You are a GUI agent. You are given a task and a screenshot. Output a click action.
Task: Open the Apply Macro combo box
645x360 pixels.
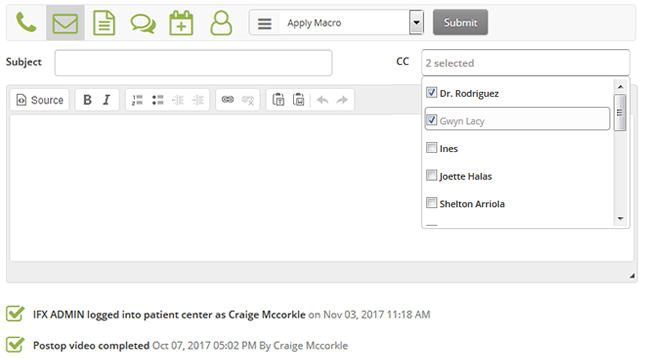click(336, 22)
